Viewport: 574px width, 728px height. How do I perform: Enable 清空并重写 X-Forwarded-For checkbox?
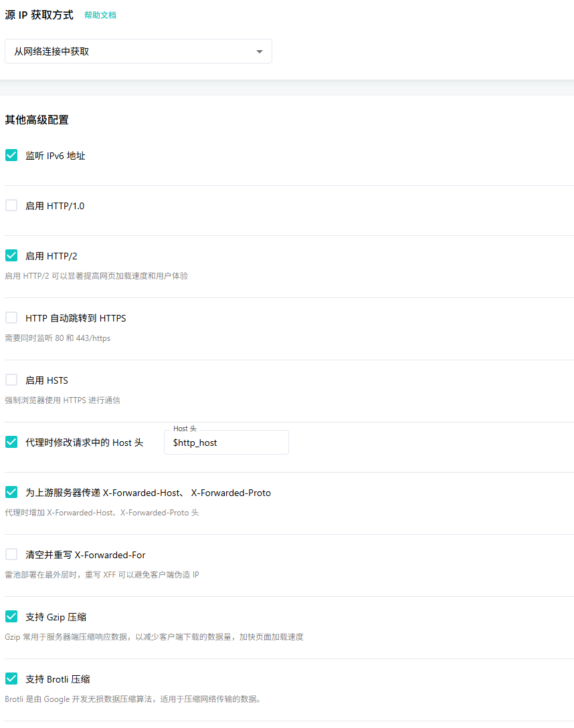point(11,554)
